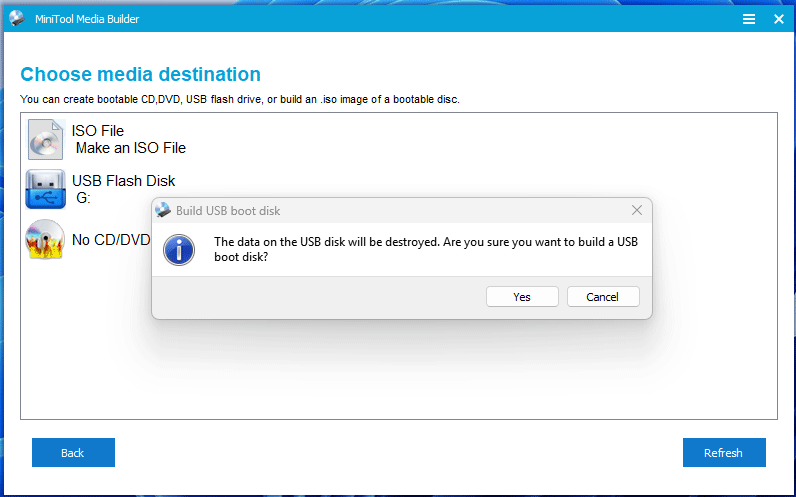Click the 'ISO File' label
796x497 pixels.
coord(97,131)
